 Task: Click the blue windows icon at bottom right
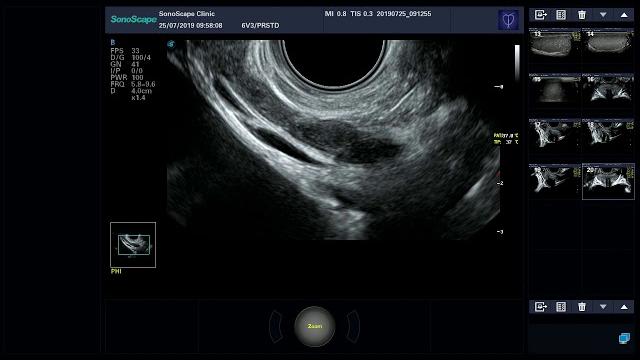pos(624,338)
